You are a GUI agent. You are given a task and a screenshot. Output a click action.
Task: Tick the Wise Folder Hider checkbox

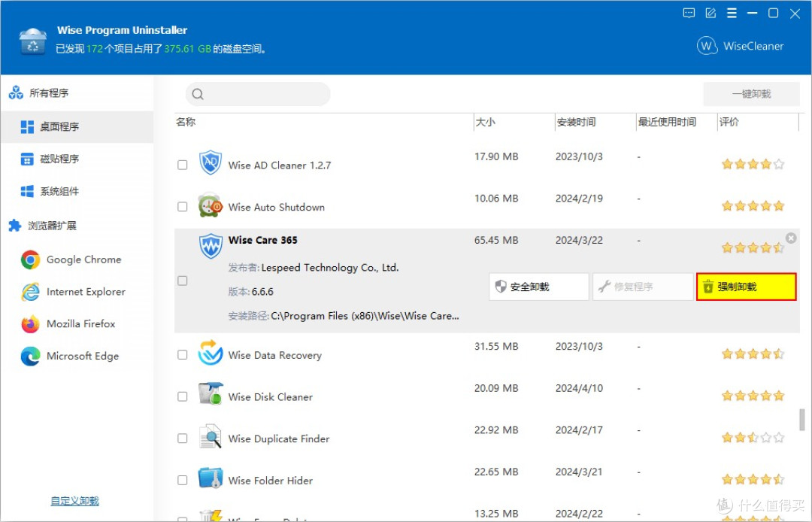point(182,481)
